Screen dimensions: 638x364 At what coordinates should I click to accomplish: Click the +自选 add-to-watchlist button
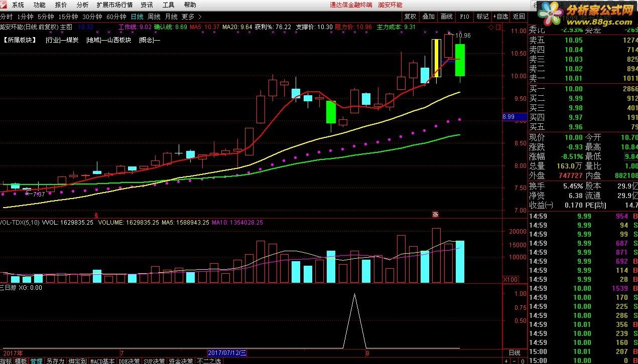[500, 16]
